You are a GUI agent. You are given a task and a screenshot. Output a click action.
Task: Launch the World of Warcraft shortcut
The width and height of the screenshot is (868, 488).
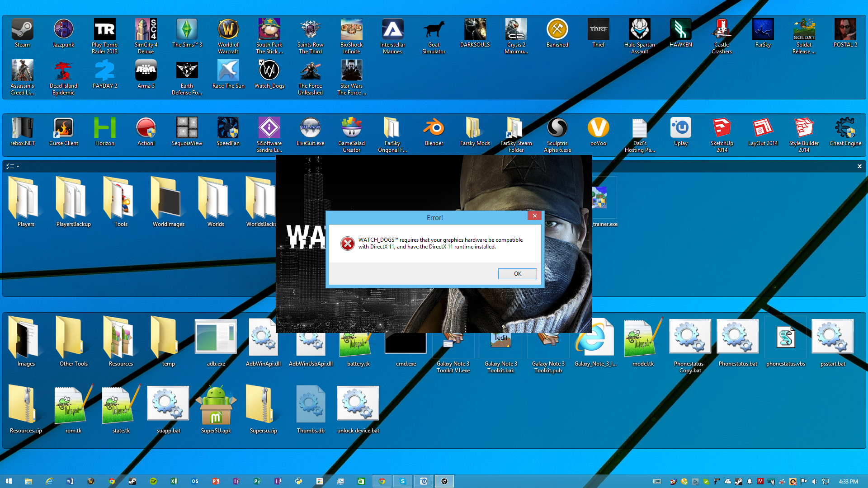click(228, 30)
